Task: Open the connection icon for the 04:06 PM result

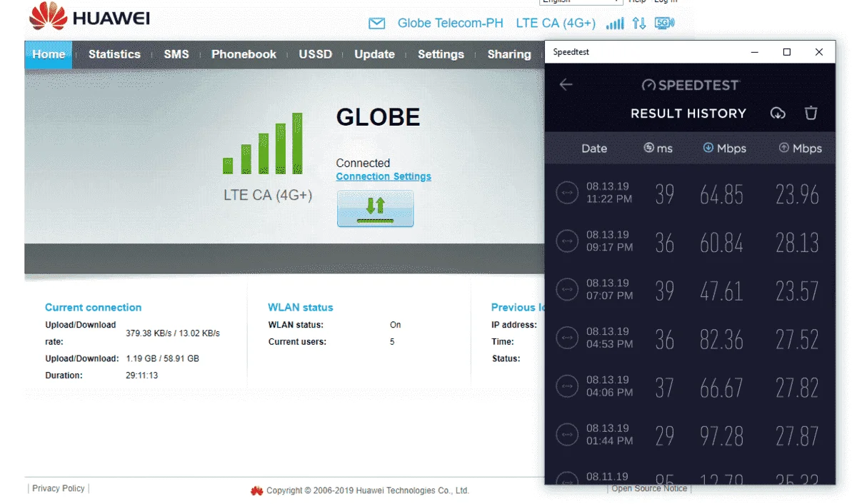Action: click(x=567, y=386)
